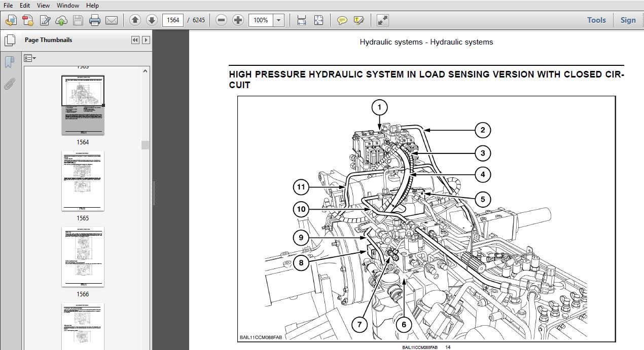Open the Edit menu
This screenshot has width=644, height=350.
pos(25,6)
